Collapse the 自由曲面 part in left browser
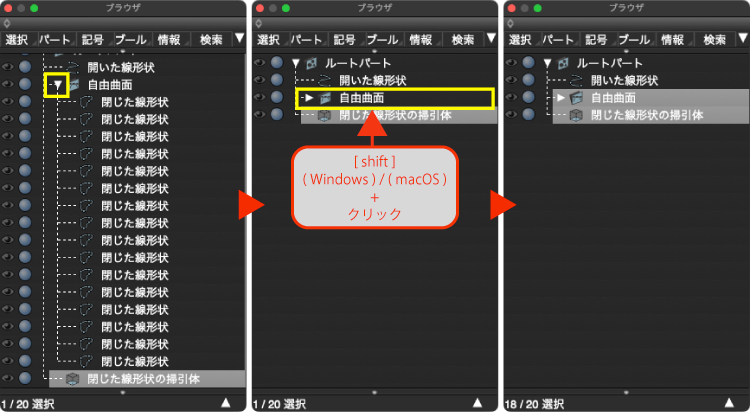750x412 pixels. click(x=58, y=85)
